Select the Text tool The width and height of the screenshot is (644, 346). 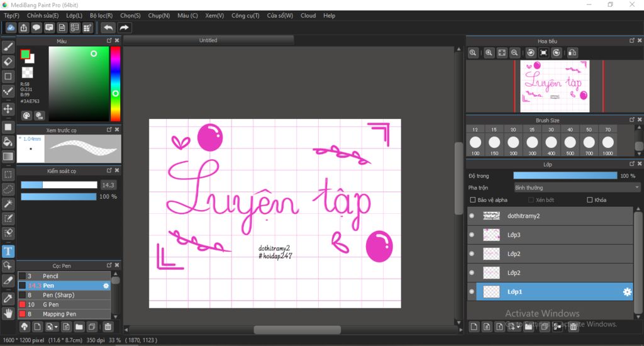8,251
